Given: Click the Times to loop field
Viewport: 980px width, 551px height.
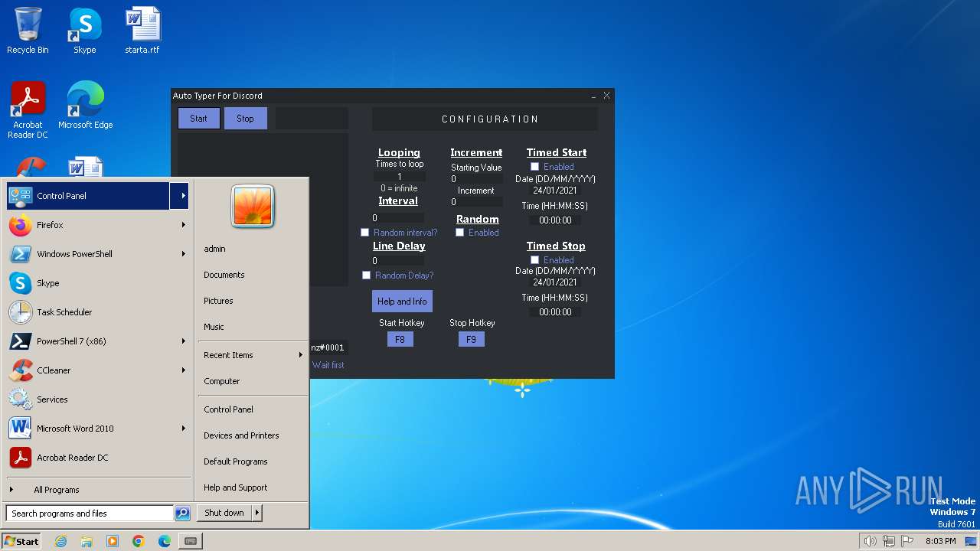Looking at the screenshot, I should tap(399, 177).
